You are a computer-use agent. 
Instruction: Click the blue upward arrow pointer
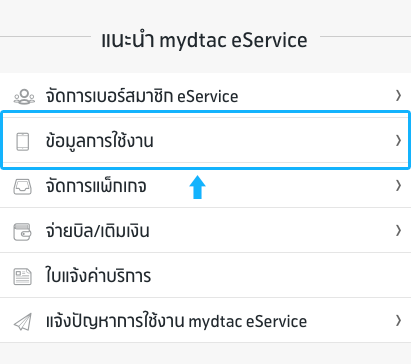(x=197, y=187)
